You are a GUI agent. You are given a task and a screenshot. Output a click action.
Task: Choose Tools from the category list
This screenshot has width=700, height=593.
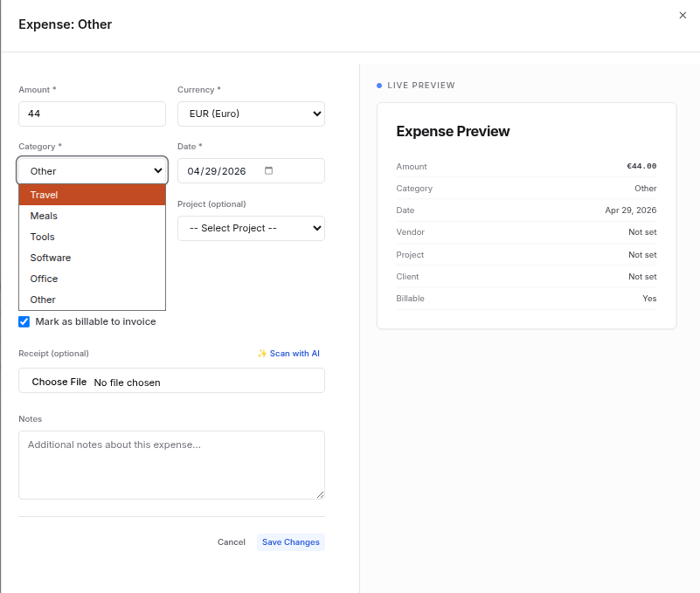92,237
